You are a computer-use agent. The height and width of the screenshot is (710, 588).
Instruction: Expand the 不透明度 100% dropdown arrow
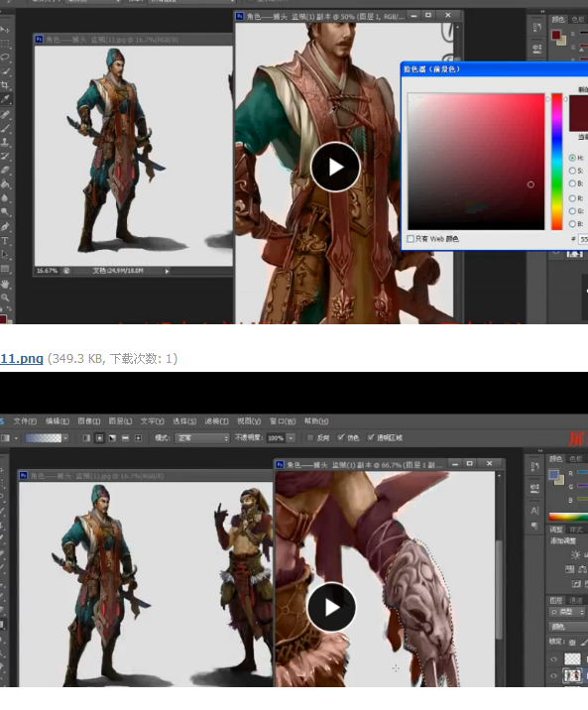click(292, 438)
